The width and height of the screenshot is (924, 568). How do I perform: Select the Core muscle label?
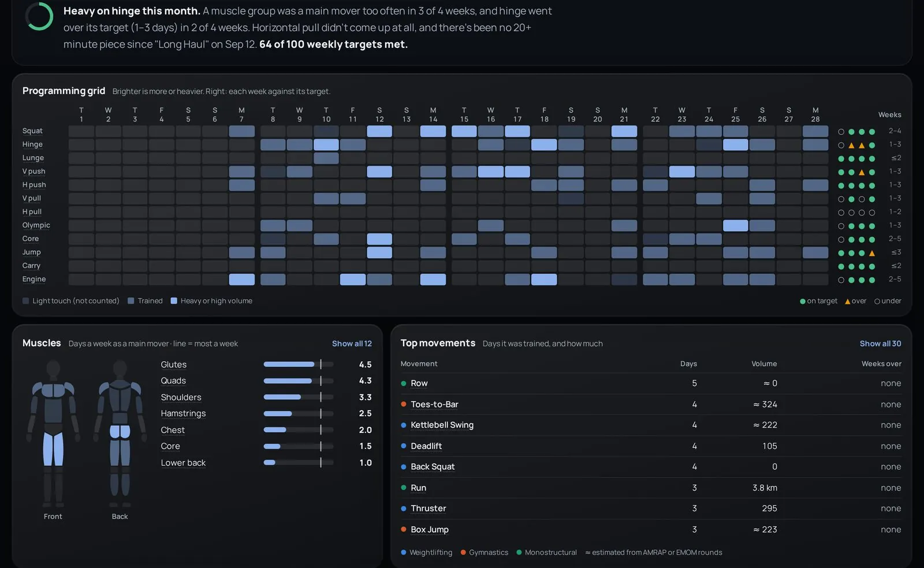pos(170,446)
